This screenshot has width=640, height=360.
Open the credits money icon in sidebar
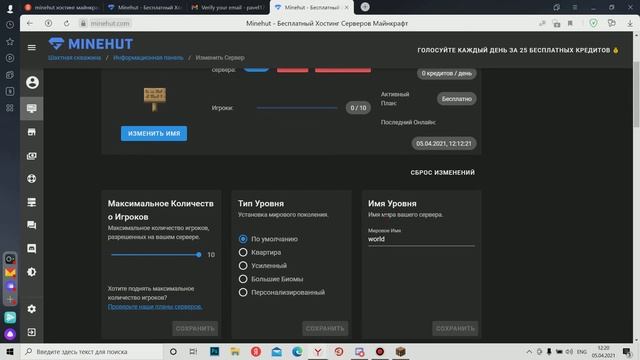pos(31,156)
